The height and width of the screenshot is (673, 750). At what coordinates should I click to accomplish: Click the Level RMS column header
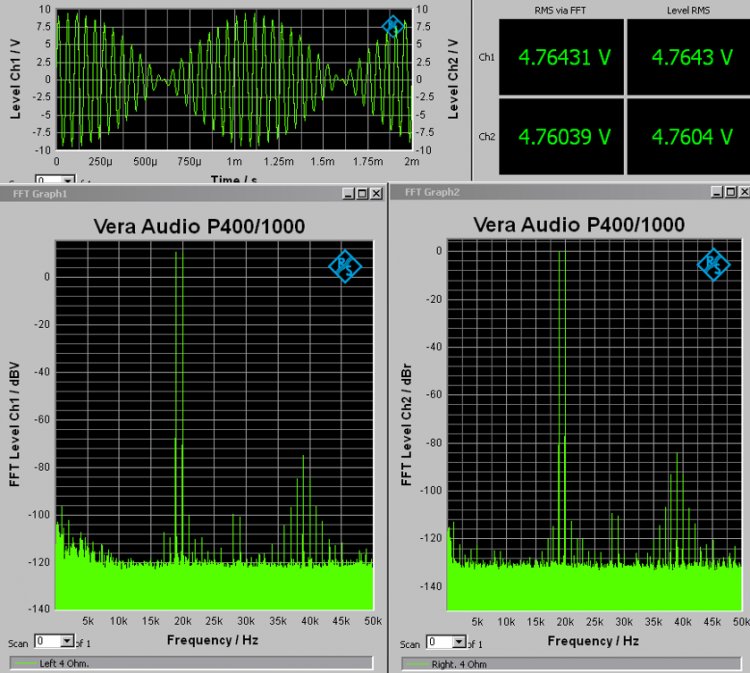click(688, 10)
